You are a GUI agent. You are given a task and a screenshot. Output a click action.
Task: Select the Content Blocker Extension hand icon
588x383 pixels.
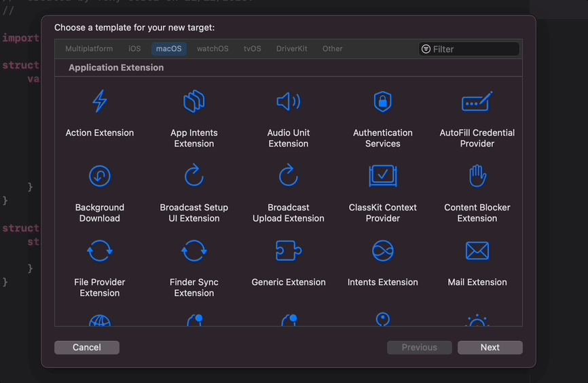coord(477,176)
